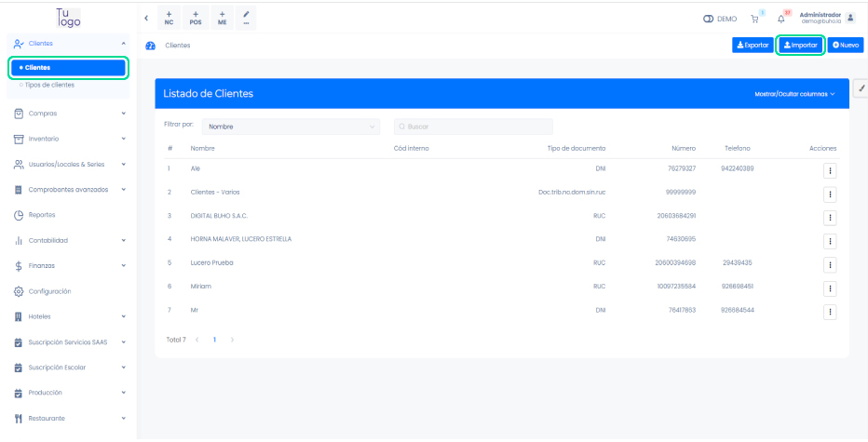This screenshot has width=868, height=442.
Task: Open the notifications bell
Action: coord(780,19)
